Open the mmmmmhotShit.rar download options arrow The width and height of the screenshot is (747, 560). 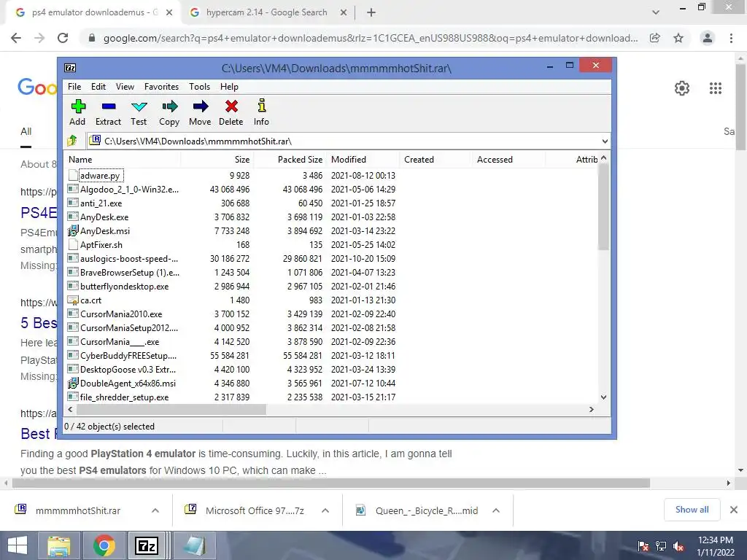coord(155,510)
